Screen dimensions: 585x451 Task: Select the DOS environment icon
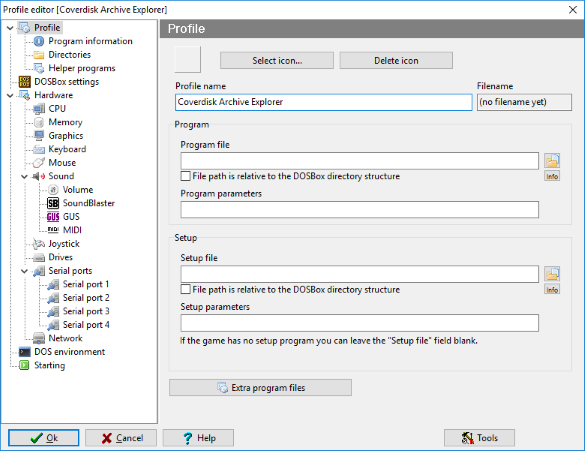25,352
